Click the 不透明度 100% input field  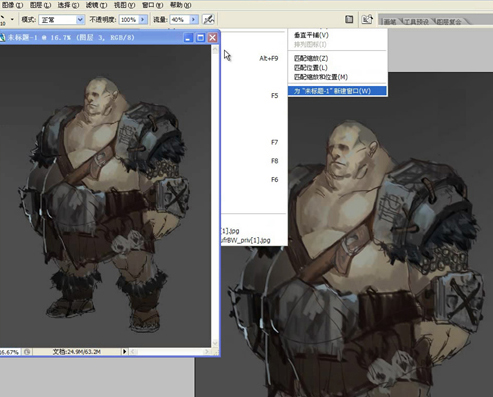coord(129,20)
